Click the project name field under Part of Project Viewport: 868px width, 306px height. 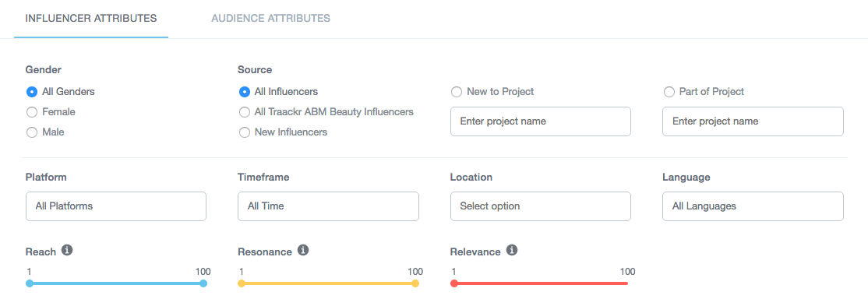pyautogui.click(x=753, y=121)
